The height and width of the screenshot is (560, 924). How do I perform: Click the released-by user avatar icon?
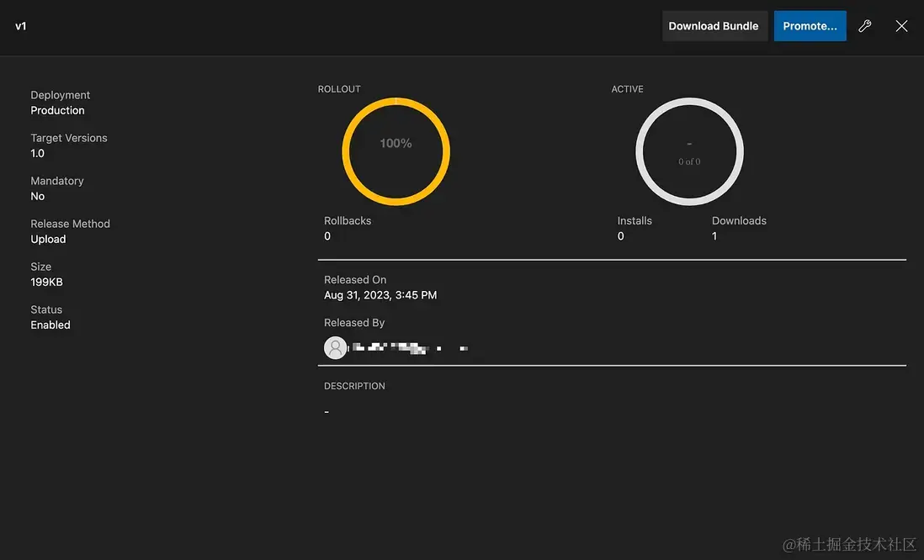[335, 348]
